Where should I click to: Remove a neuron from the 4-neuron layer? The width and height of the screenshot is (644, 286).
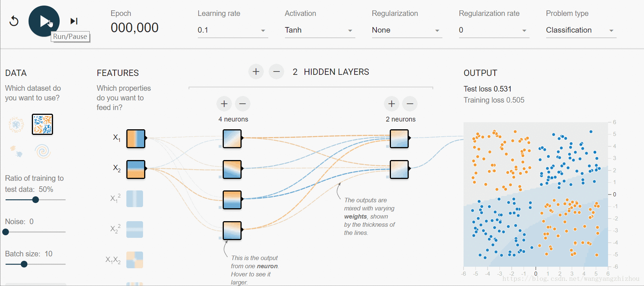[243, 104]
